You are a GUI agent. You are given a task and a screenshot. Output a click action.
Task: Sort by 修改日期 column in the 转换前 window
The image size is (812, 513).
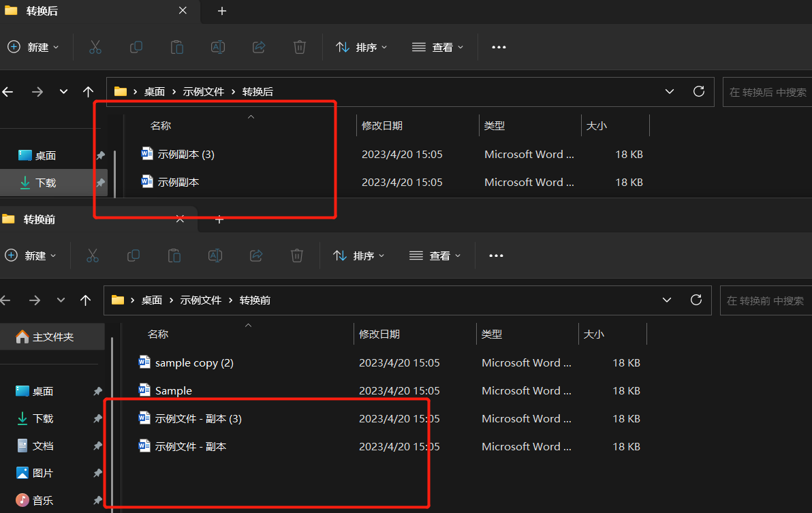379,334
